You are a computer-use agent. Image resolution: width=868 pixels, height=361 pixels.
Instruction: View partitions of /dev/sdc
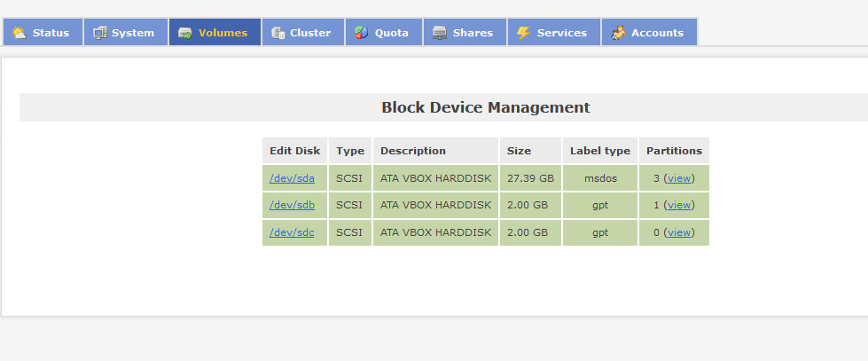pyautogui.click(x=678, y=232)
